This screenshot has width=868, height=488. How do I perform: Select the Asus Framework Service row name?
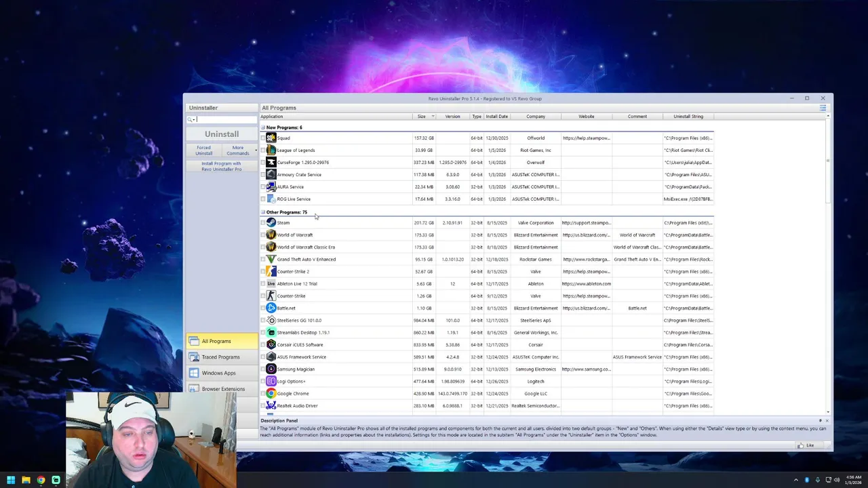pos(301,357)
